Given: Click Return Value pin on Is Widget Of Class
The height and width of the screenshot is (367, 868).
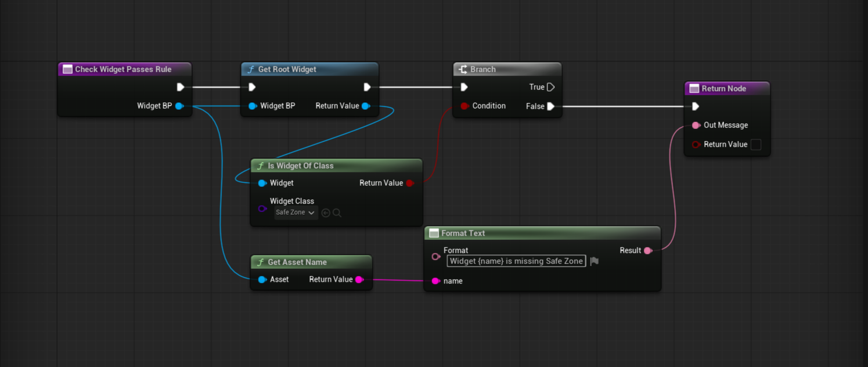Looking at the screenshot, I should (x=410, y=183).
